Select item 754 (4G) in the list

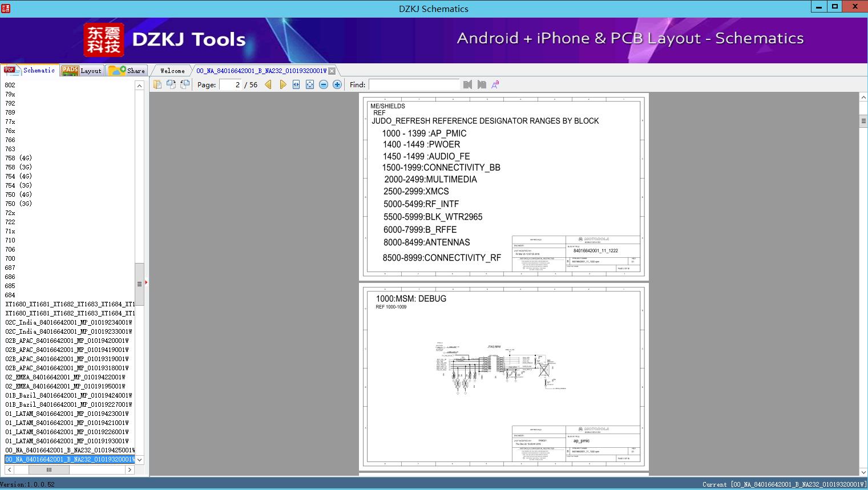tap(18, 176)
